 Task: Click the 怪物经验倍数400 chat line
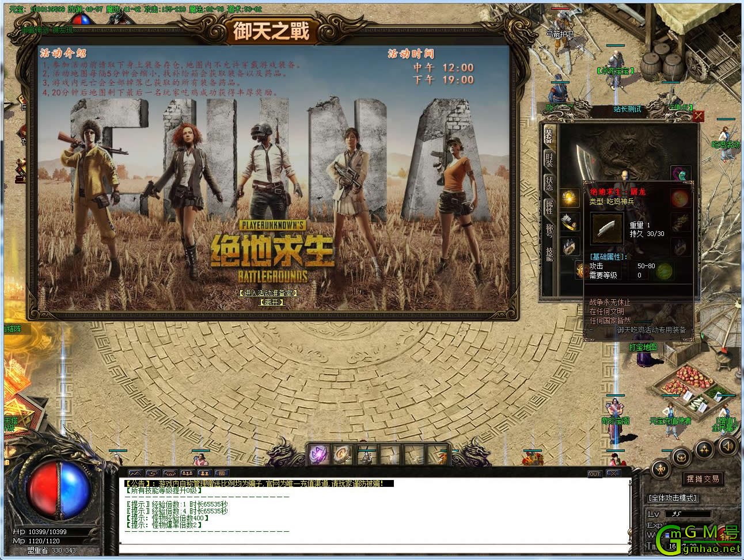[x=169, y=518]
